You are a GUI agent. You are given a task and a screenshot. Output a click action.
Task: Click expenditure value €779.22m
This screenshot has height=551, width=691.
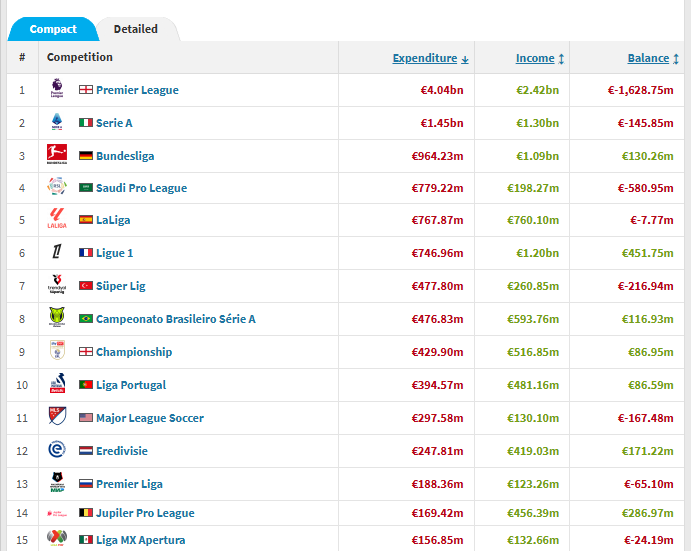click(x=437, y=188)
